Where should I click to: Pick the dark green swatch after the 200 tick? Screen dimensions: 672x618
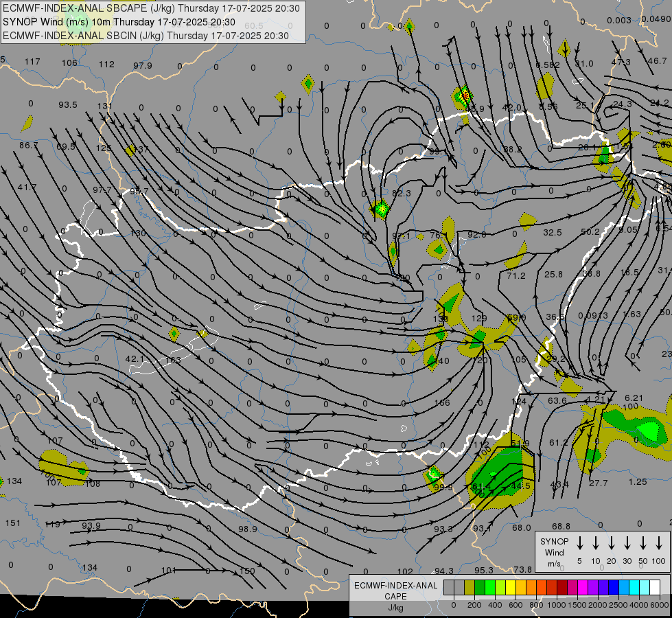pos(480,588)
